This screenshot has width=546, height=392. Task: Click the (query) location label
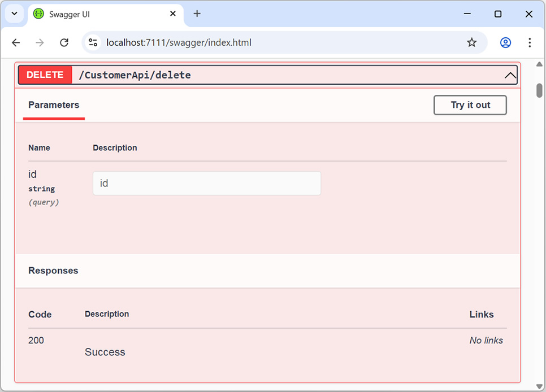point(44,202)
